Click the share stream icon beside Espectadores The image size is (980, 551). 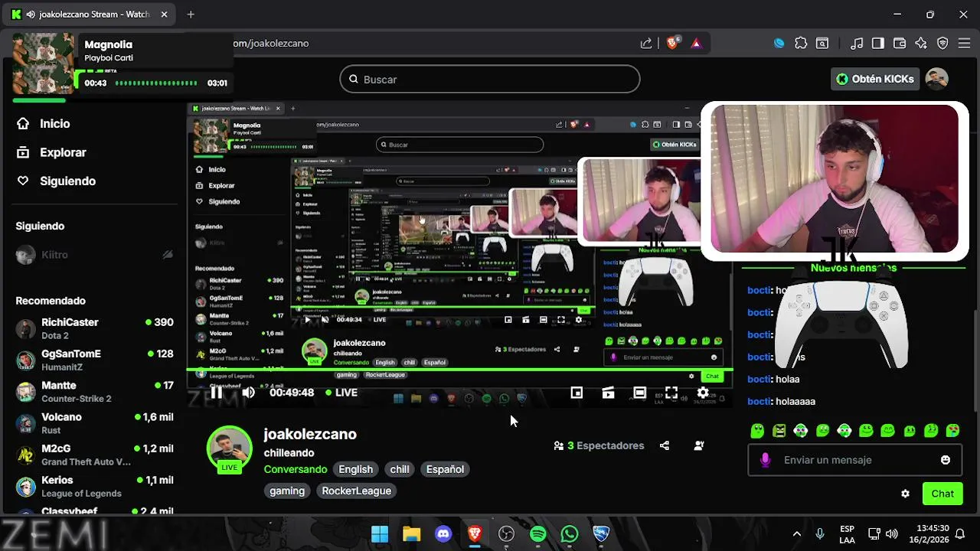[x=664, y=445]
